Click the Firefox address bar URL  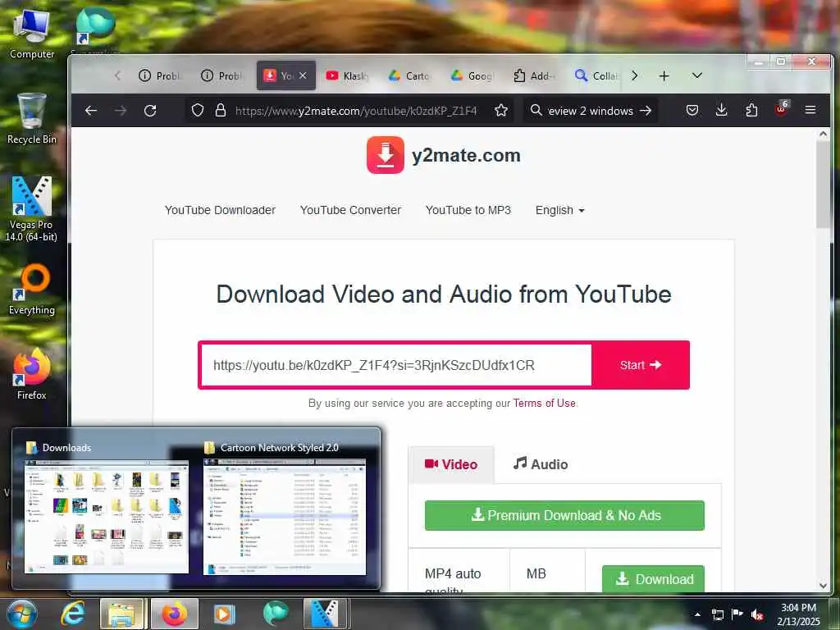point(356,111)
